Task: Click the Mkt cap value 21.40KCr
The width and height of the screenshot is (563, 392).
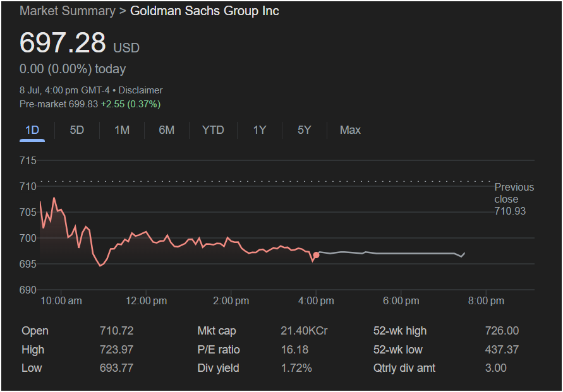Action: click(x=304, y=330)
